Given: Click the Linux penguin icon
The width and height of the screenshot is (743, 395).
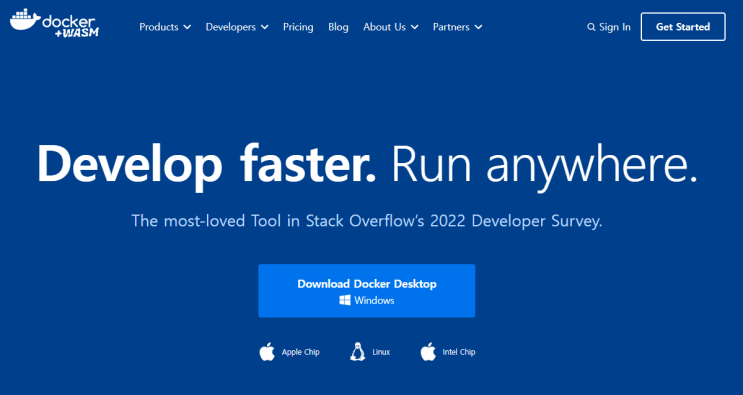Looking at the screenshot, I should [358, 352].
